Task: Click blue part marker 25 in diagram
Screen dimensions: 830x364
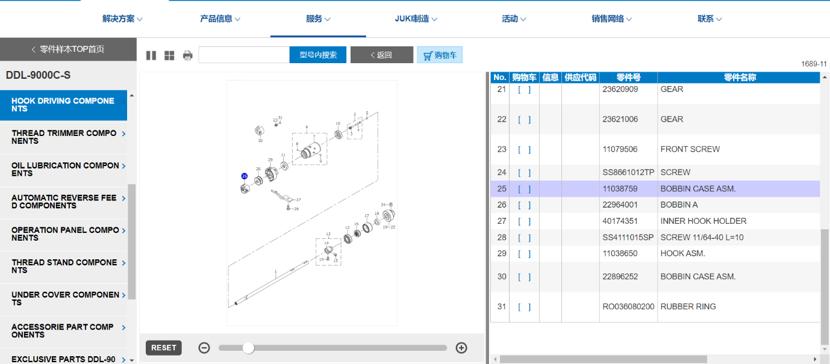Action: [x=244, y=176]
